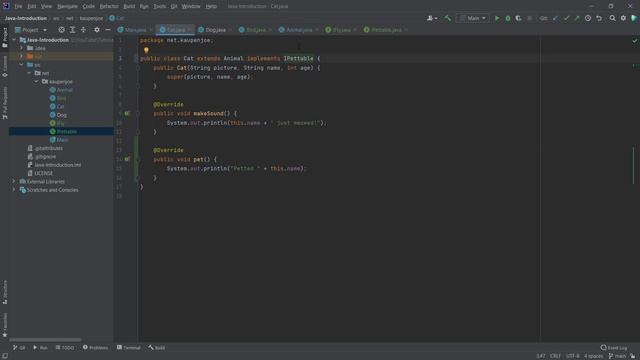Viewport: 640px width, 360px height.
Task: Click the green inspection checkmark in editor corner
Action: point(634,40)
